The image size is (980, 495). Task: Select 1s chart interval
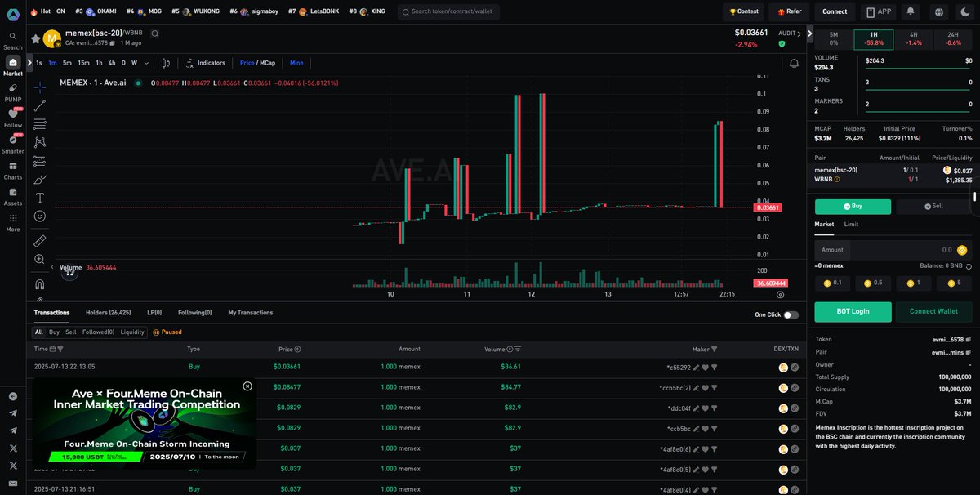coord(38,63)
